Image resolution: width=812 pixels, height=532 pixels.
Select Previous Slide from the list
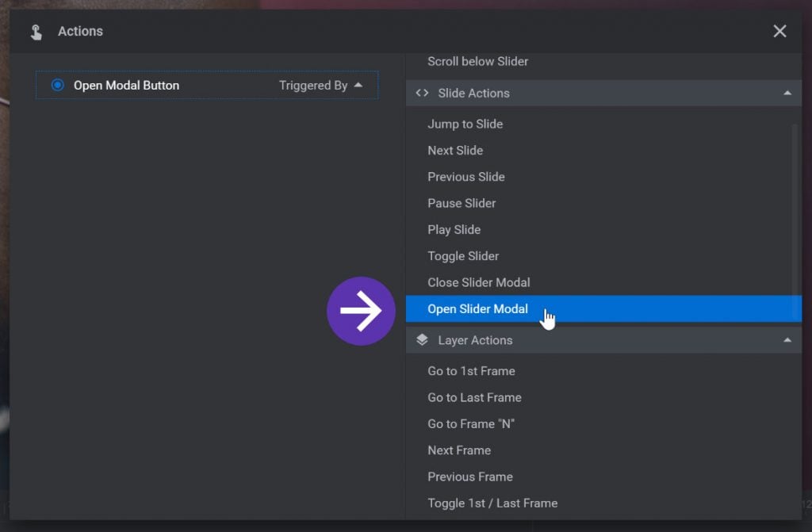[x=465, y=177]
